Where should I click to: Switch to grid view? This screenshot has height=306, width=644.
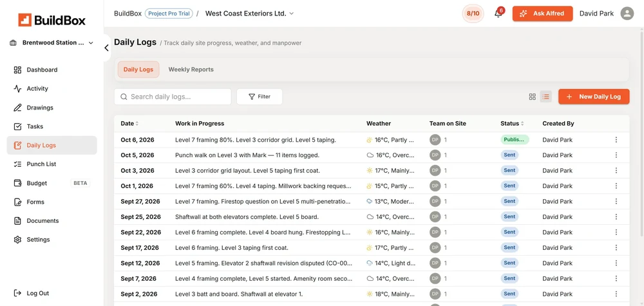point(533,97)
